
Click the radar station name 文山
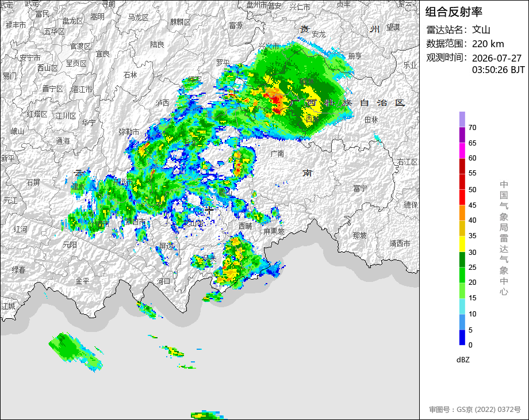481,30
